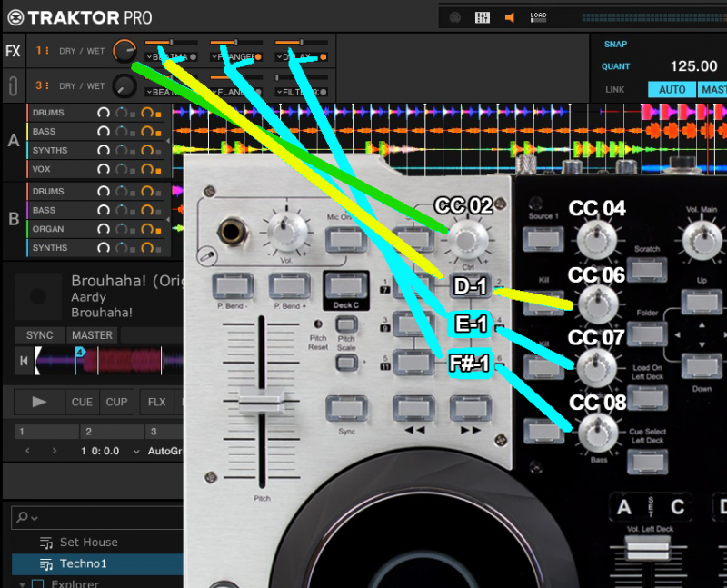
Task: Select the Set House playlist
Action: [88, 543]
